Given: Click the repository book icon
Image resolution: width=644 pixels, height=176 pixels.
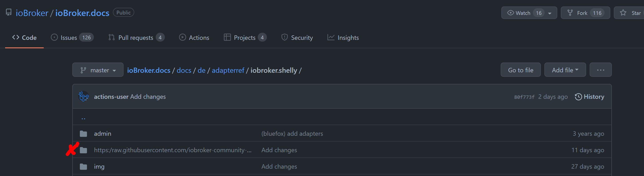Looking at the screenshot, I should click(x=9, y=12).
